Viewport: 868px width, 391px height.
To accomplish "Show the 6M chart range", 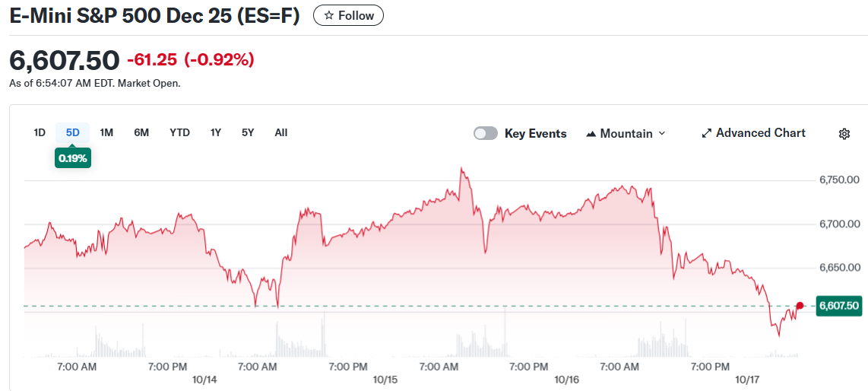I will pyautogui.click(x=141, y=132).
